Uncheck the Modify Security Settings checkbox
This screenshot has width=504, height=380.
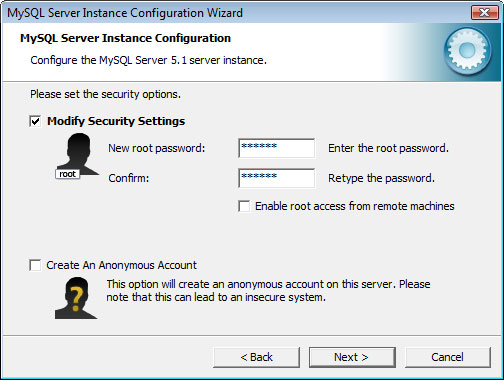click(x=35, y=121)
